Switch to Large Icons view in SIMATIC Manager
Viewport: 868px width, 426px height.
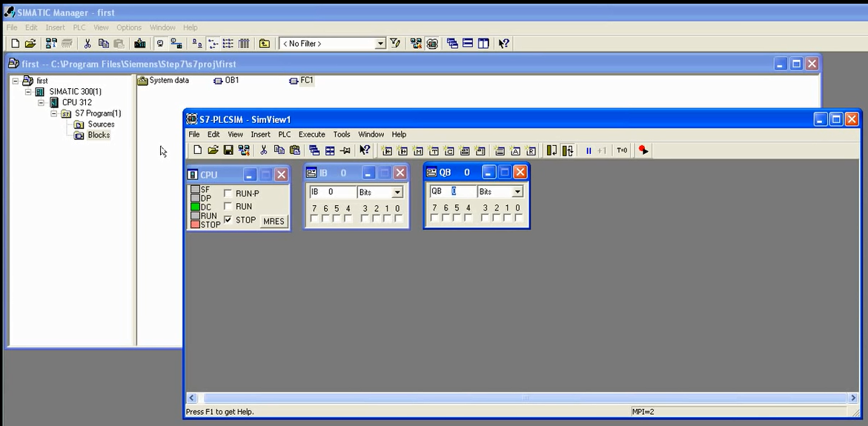[x=197, y=43]
